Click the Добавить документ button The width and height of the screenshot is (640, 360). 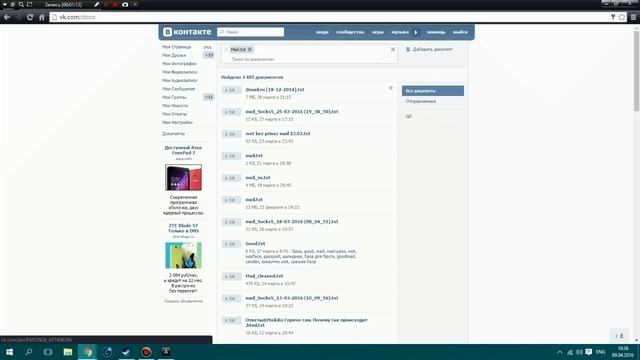point(429,49)
